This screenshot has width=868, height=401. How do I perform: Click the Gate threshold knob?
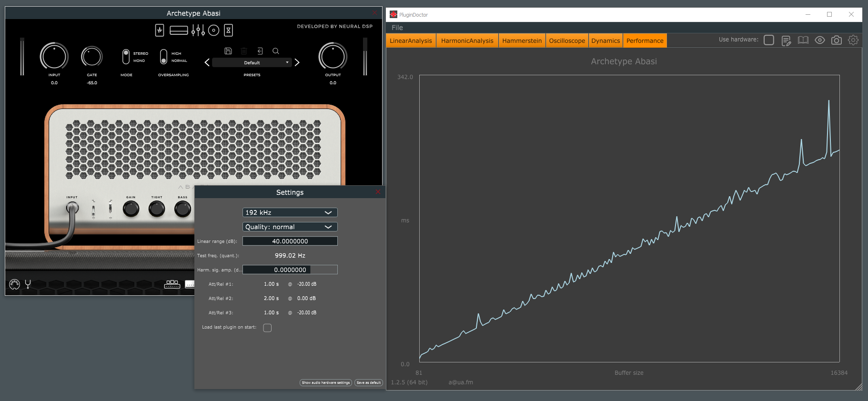point(92,57)
